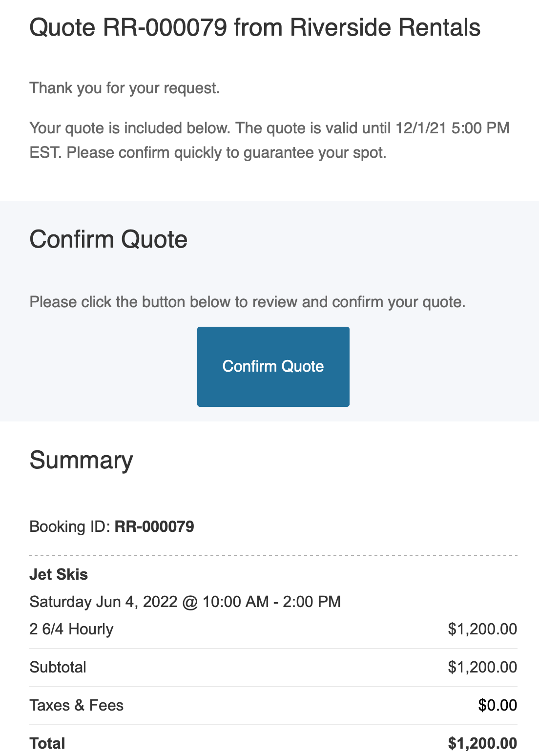Click the Summary section heading
Image resolution: width=539 pixels, height=756 pixels.
coord(81,460)
